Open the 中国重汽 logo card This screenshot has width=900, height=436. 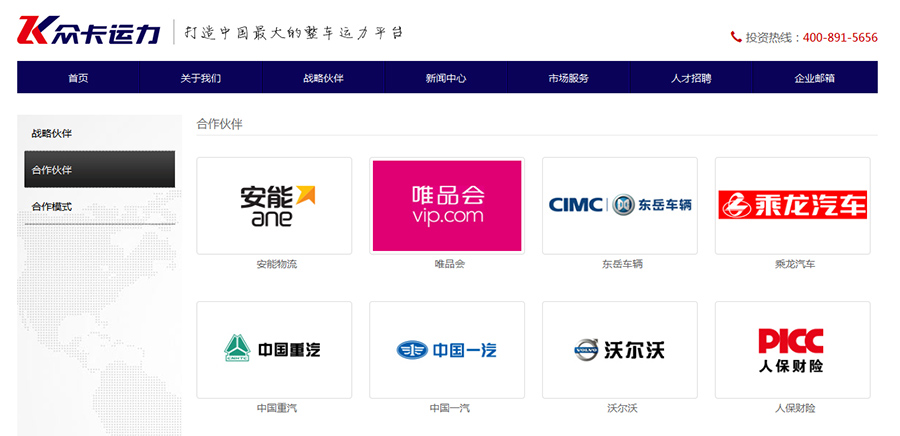(274, 350)
